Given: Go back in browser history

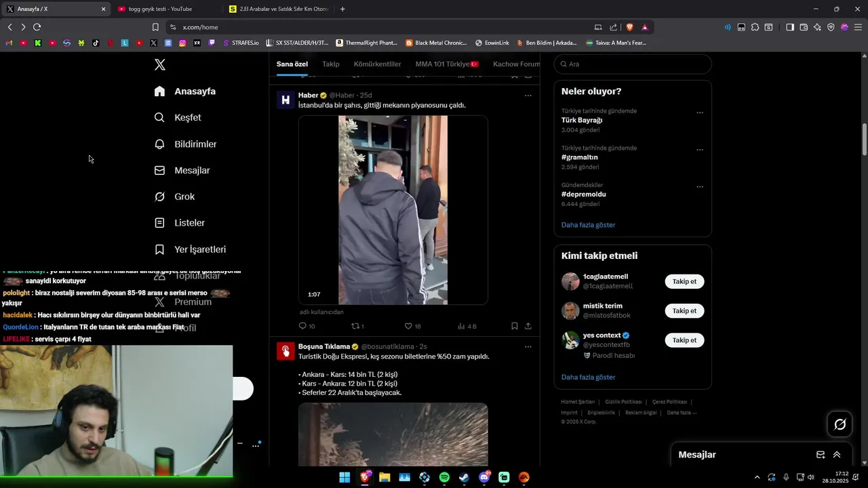Looking at the screenshot, I should (9, 27).
